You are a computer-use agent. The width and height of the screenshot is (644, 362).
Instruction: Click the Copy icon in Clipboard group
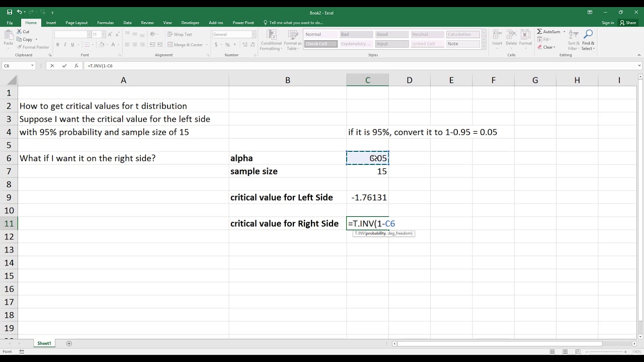(19, 39)
